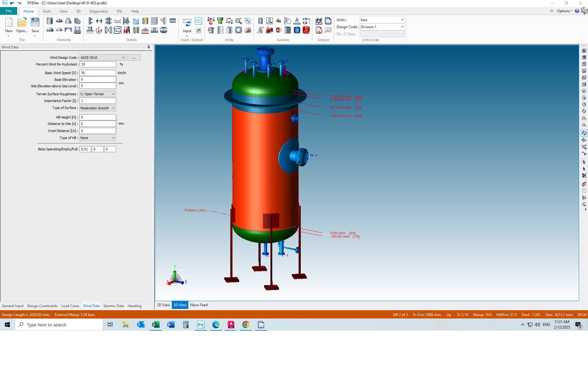Click the 2D zoom magnifier icon

(238, 21)
